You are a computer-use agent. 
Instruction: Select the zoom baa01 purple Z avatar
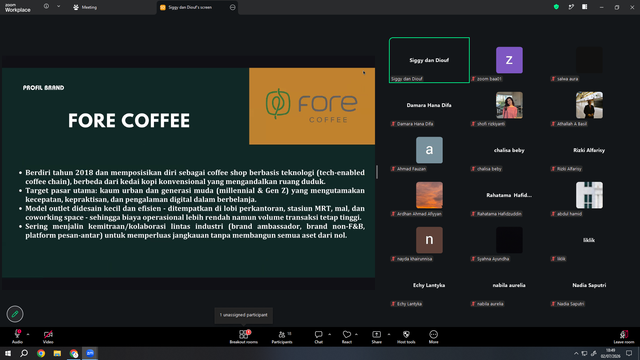509,60
